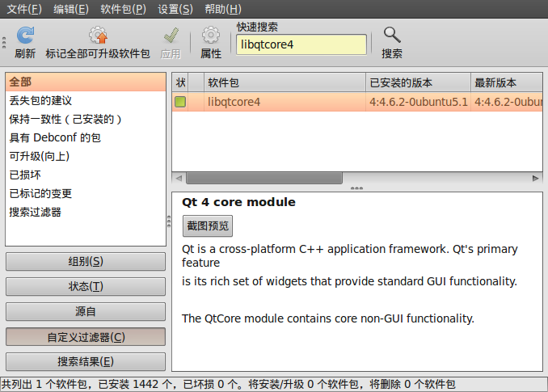The width and height of the screenshot is (548, 392).
Task: Select the 全部 filter entry
Action: coord(86,82)
